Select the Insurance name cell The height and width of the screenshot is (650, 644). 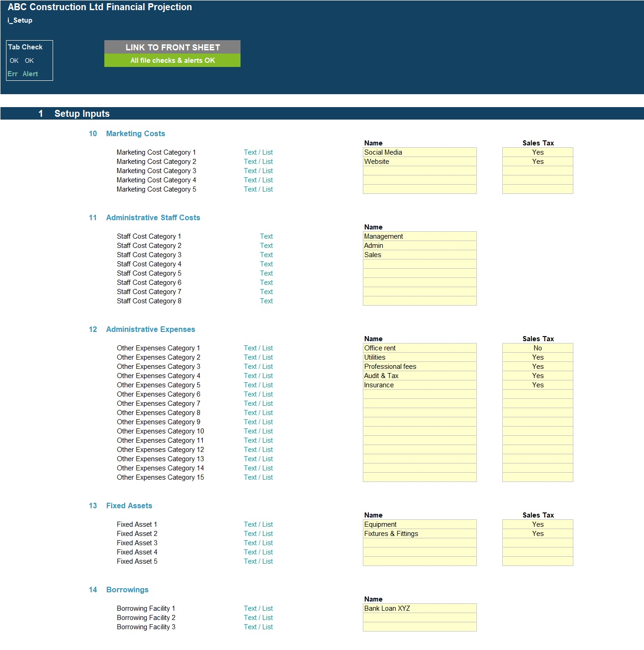pos(420,385)
